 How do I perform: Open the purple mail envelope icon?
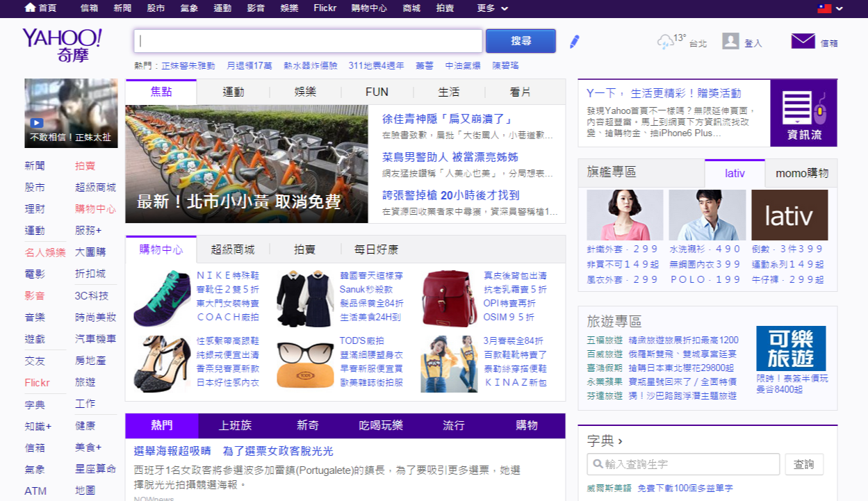[803, 42]
